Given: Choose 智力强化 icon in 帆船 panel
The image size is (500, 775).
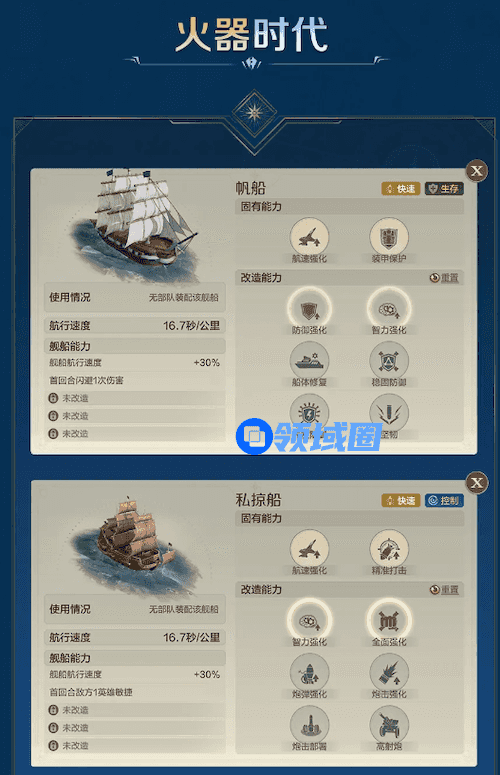Looking at the screenshot, I should pos(389,309).
